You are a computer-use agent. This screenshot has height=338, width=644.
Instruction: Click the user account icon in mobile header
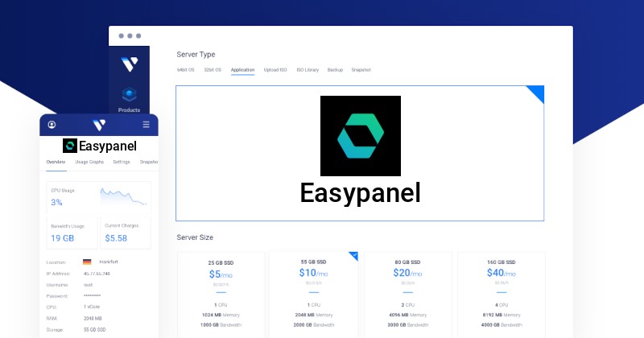52,125
